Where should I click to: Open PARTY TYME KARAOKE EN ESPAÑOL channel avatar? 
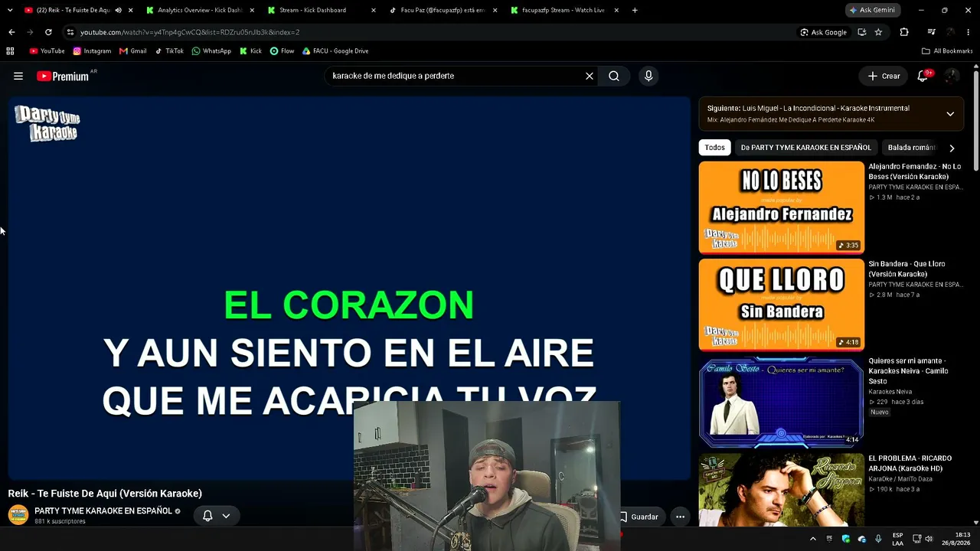click(x=18, y=515)
